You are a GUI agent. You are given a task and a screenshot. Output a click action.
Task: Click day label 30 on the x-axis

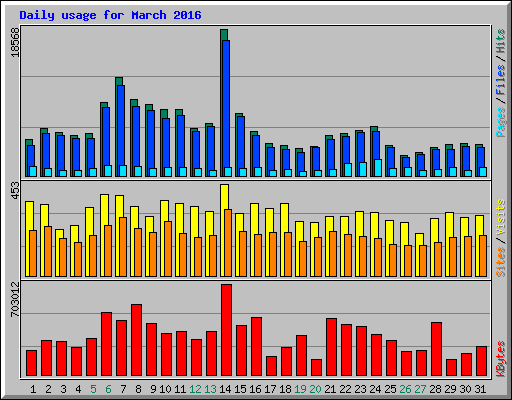click(465, 389)
